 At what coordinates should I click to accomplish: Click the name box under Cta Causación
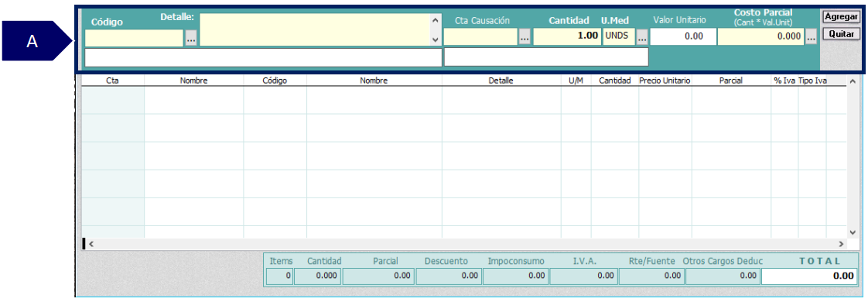[546, 57]
